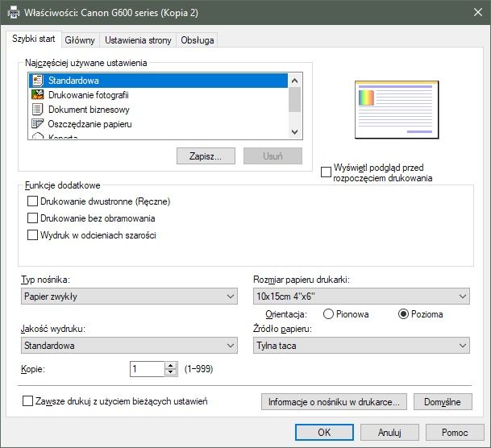Select Drukowanie fotografii from the list
This screenshot has height=448, width=491.
point(158,95)
